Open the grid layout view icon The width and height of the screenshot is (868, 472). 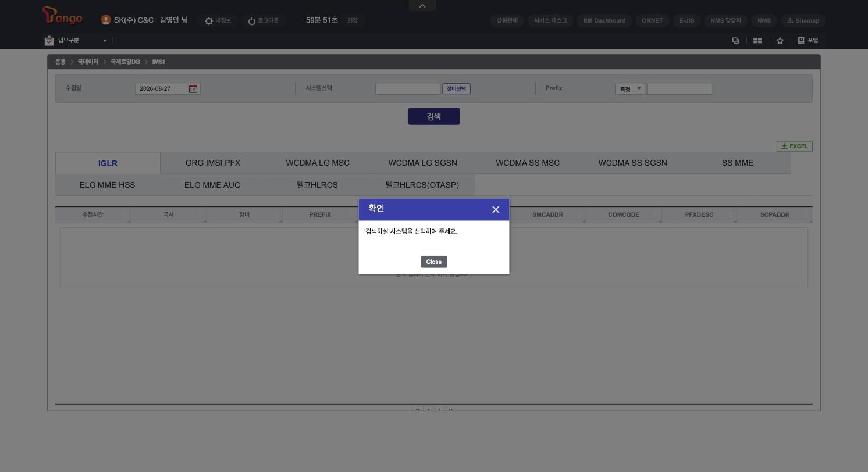point(757,41)
